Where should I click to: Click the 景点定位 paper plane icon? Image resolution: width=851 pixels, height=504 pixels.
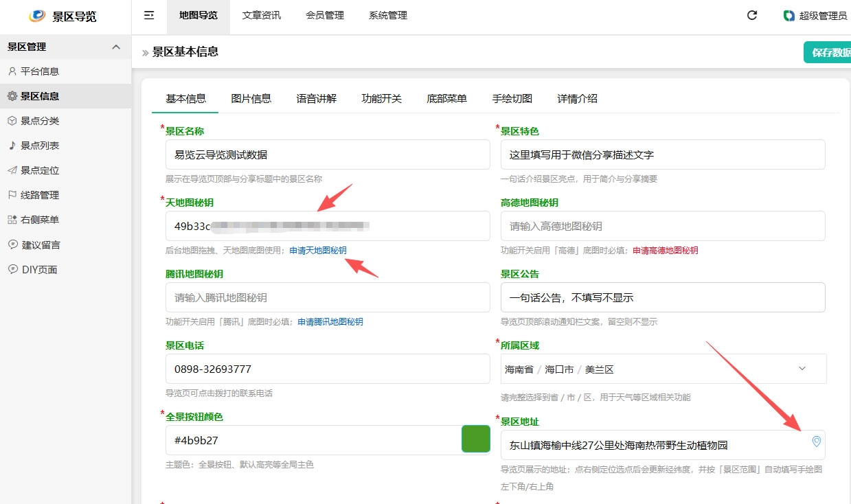12,170
